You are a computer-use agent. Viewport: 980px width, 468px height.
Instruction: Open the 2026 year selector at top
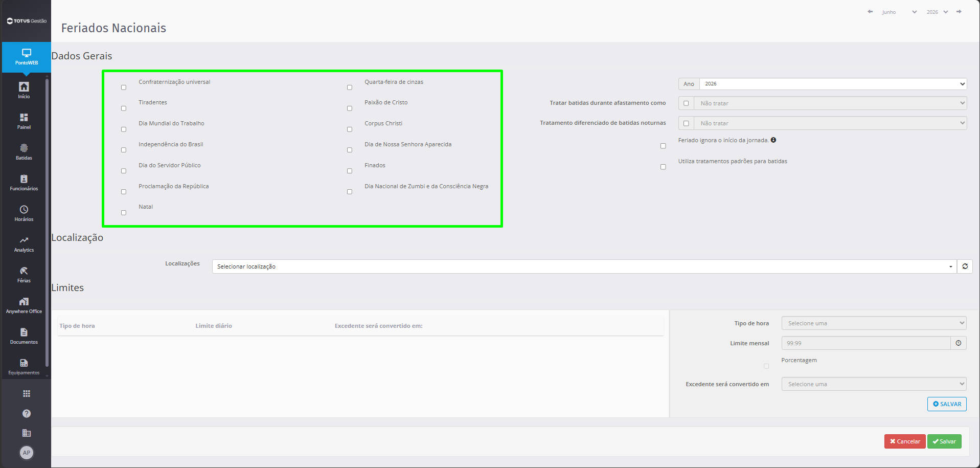(x=937, y=12)
